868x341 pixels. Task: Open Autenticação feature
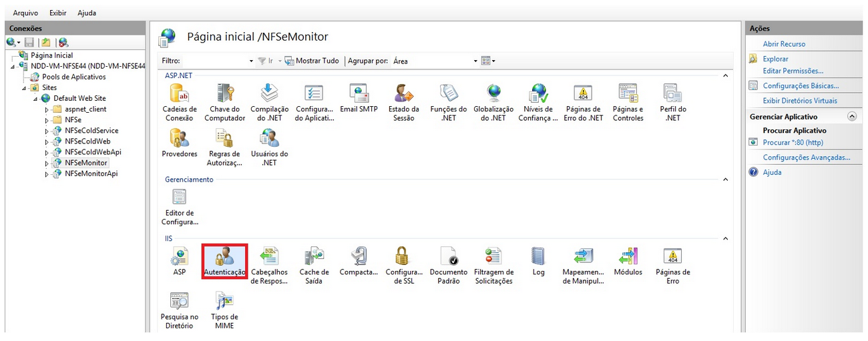(225, 261)
